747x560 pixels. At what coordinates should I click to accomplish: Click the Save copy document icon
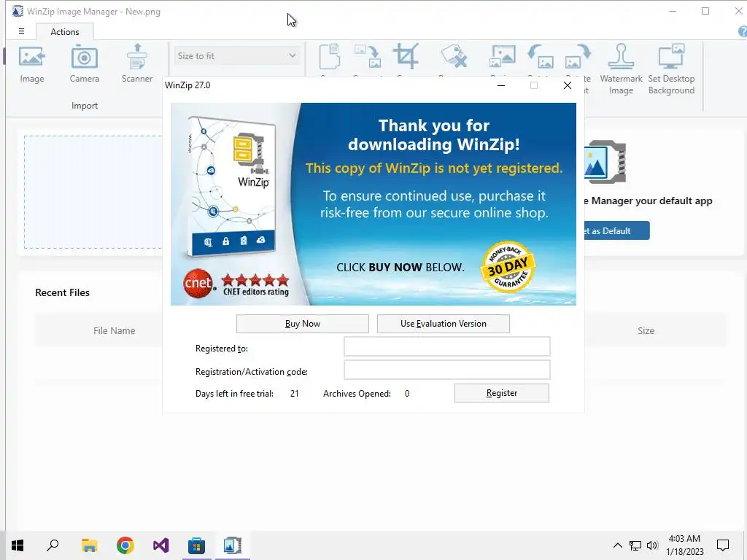tap(329, 57)
